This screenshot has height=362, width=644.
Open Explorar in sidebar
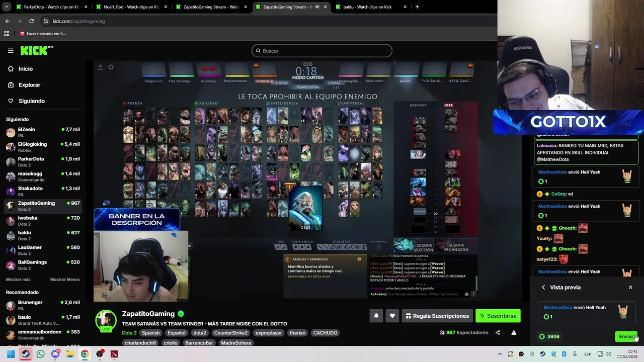pyautogui.click(x=29, y=85)
